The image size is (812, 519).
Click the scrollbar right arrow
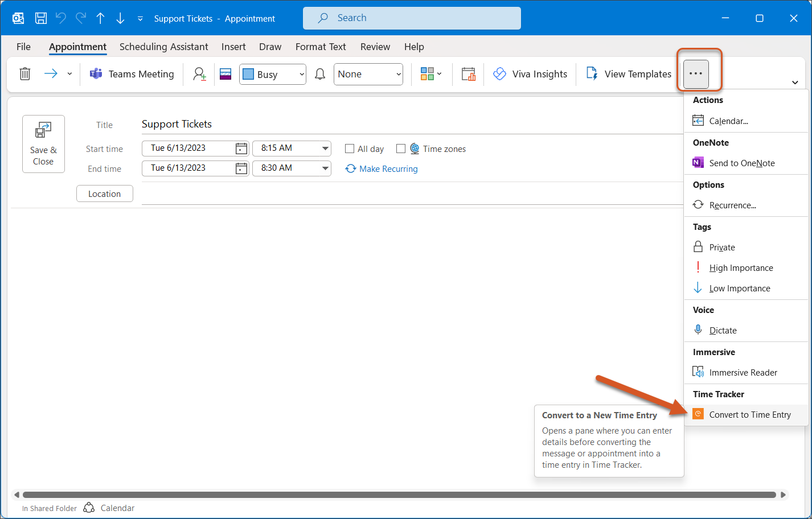coord(784,495)
